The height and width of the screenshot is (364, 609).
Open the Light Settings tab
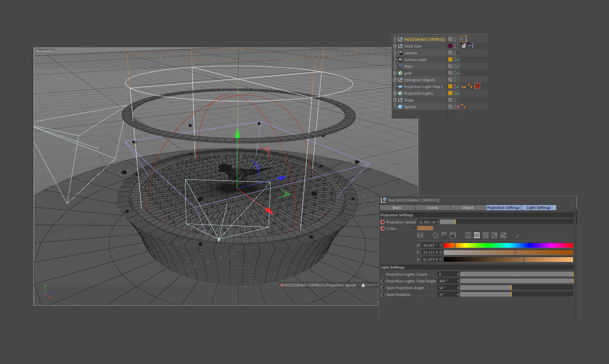point(538,208)
